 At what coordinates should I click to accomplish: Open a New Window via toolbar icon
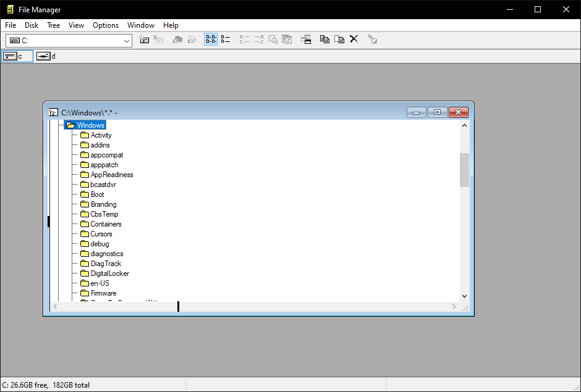click(306, 40)
